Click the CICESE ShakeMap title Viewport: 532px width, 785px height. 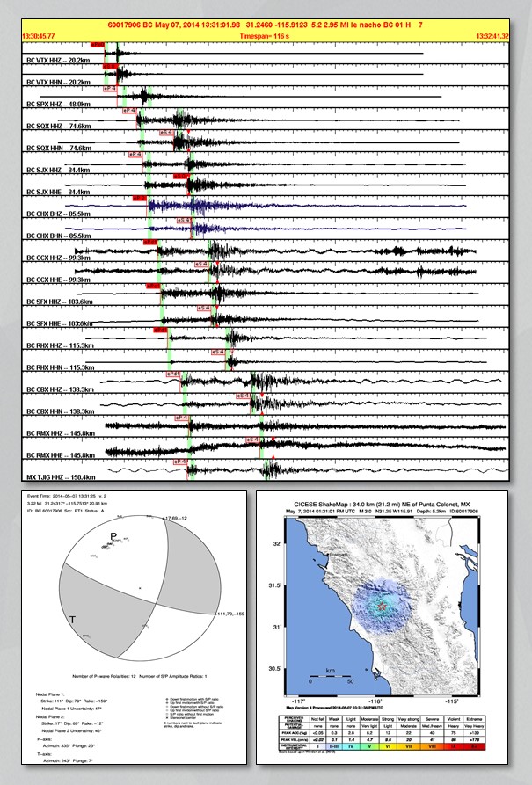coord(382,505)
